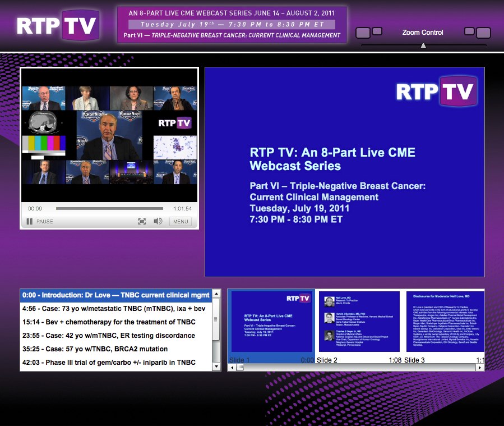504x426 pixels.
Task: Click the video progress bar
Action: pos(109,208)
